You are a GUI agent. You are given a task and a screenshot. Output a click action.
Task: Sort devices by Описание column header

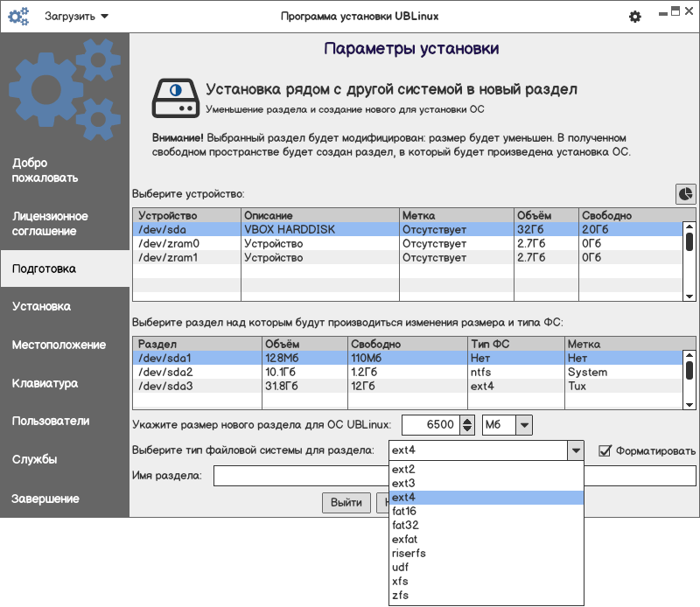pos(320,215)
